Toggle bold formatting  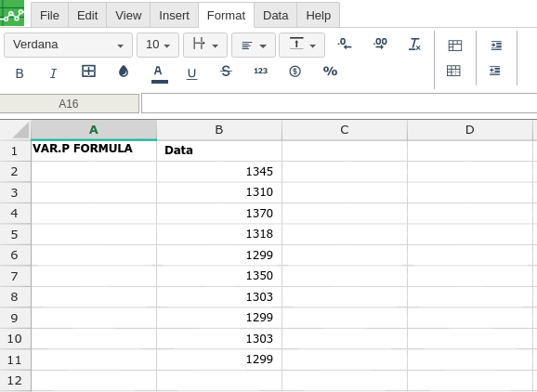[20, 73]
